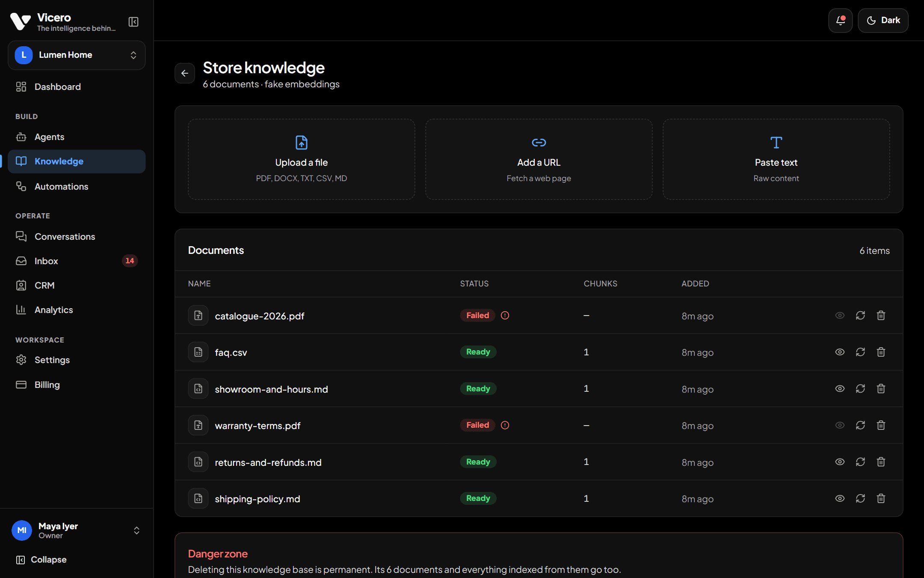
Task: Retry warranty-terms.pdf processing
Action: 860,425
